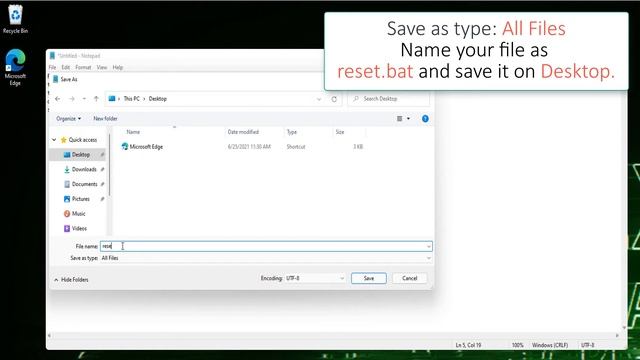Select Quick access in sidebar
The width and height of the screenshot is (640, 360).
pos(79,140)
